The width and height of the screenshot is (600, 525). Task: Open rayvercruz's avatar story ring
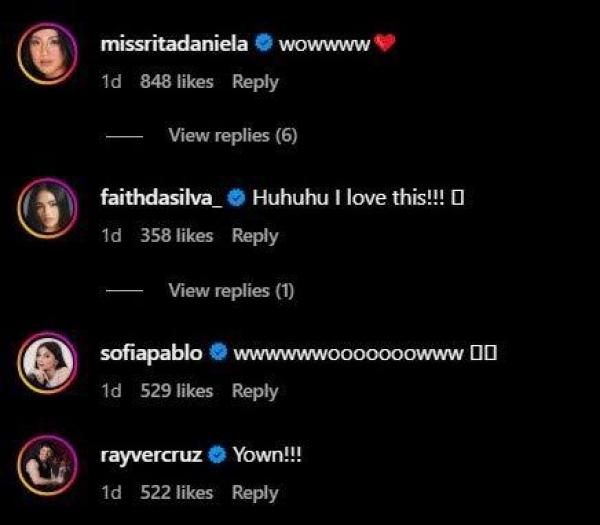47,465
